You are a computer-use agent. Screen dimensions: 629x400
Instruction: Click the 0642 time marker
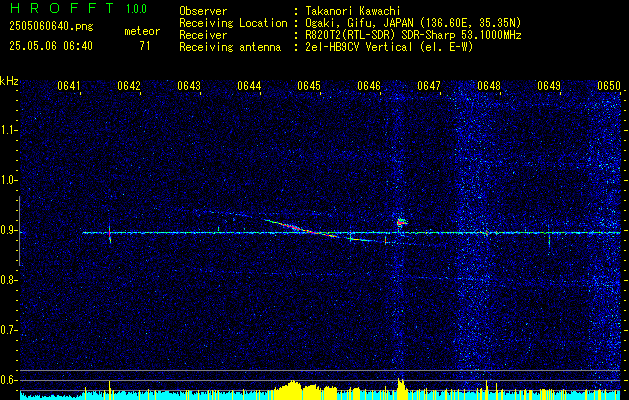coord(129,86)
